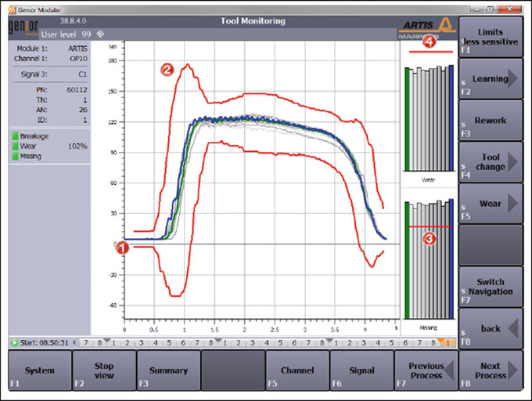Image resolution: width=532 pixels, height=401 pixels.
Task: Click the green Breakage status indicator
Action: [15, 136]
